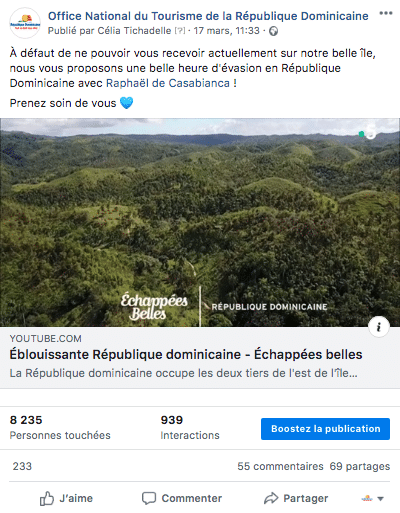View the 55 commentaires
The width and height of the screenshot is (400, 513).
point(280,466)
